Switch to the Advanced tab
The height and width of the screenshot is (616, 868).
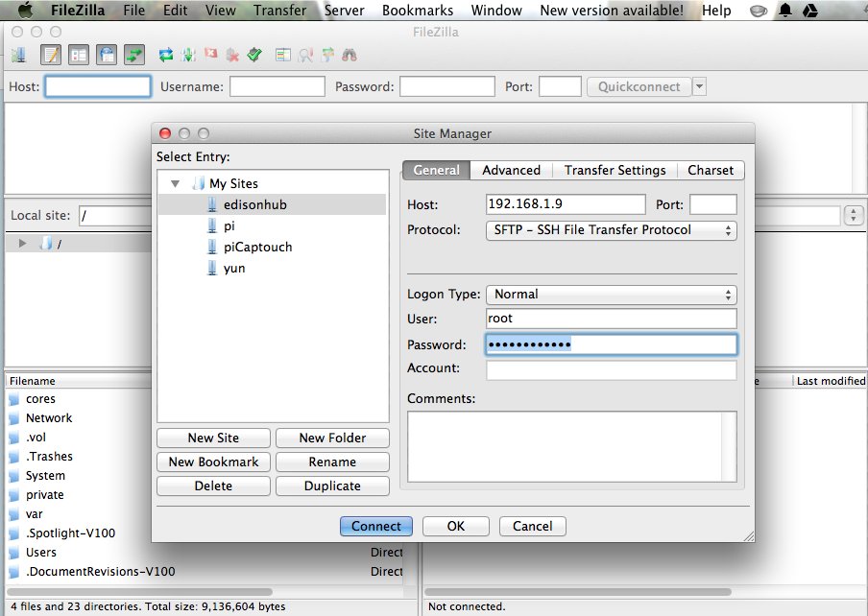(x=511, y=171)
